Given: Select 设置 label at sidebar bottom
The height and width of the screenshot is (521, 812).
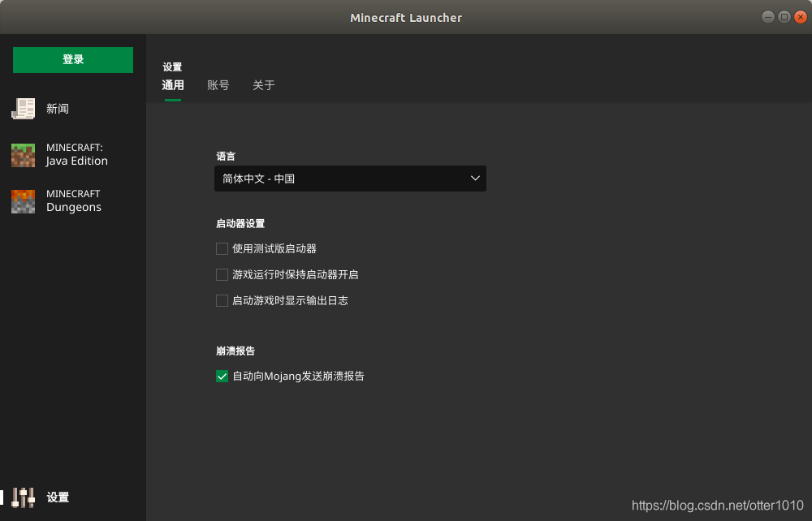Looking at the screenshot, I should tap(58, 497).
